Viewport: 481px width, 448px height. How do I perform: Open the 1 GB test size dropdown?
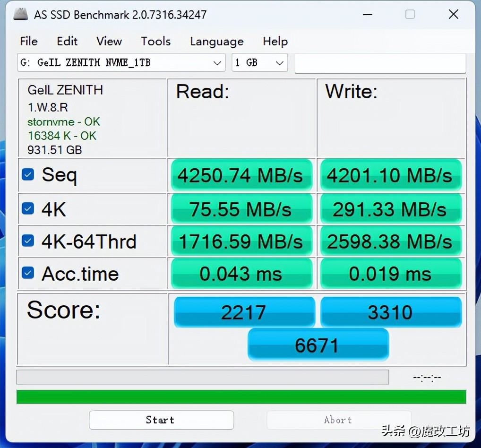coord(259,62)
